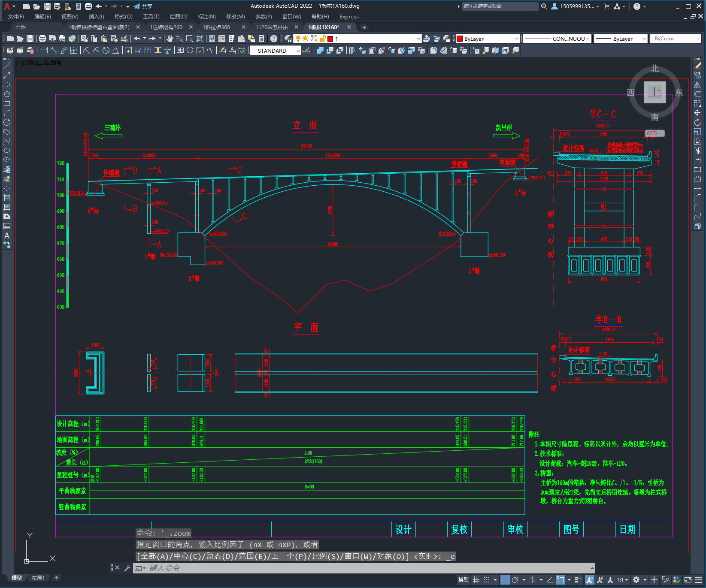Select the multiline Text A tool
The height and width of the screenshot is (588, 706).
(x=7, y=235)
